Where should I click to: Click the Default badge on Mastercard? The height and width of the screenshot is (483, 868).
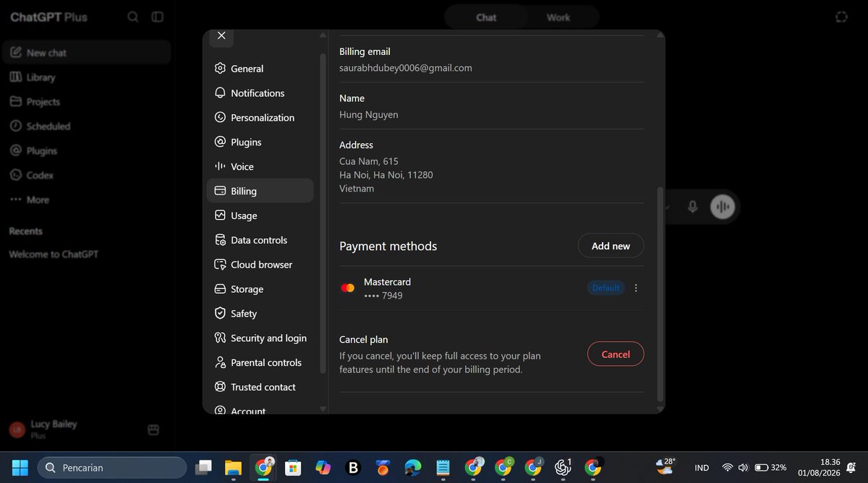[605, 288]
